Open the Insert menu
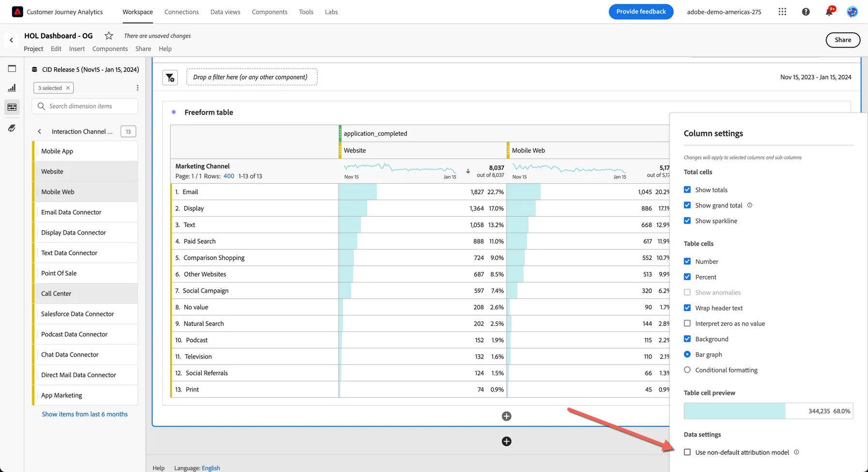The width and height of the screenshot is (868, 472). [x=77, y=48]
